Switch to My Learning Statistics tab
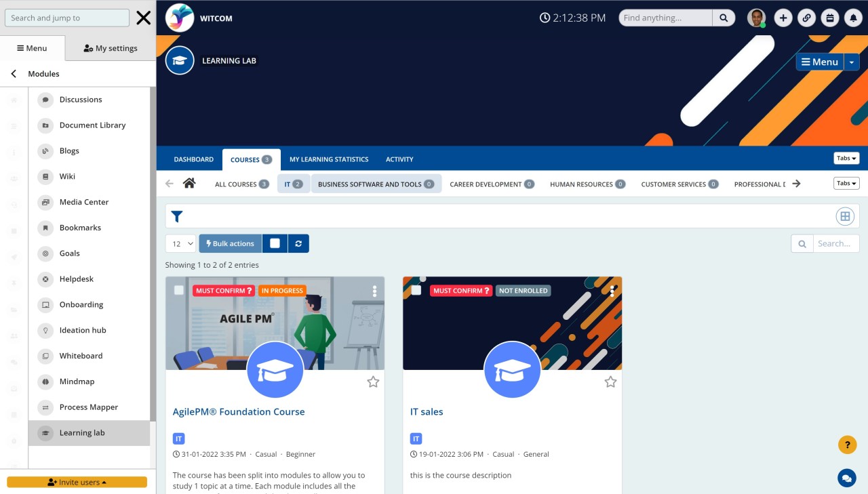 tap(329, 159)
